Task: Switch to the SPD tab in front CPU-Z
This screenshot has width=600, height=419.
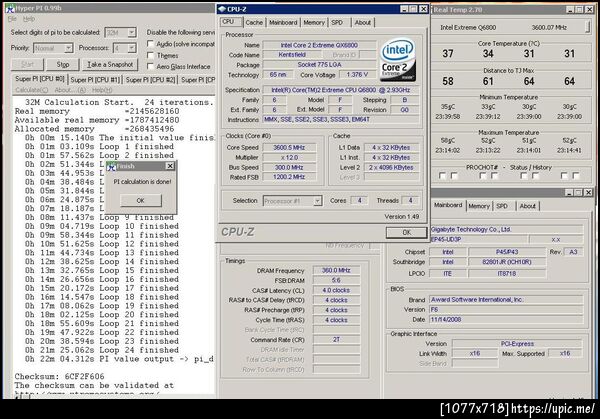Action: [x=337, y=23]
